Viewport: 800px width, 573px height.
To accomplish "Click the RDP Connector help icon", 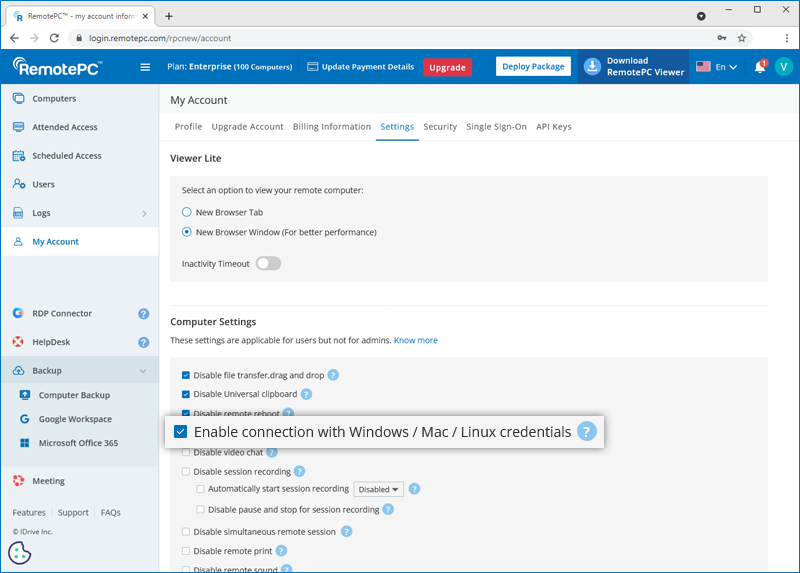I will [x=144, y=313].
